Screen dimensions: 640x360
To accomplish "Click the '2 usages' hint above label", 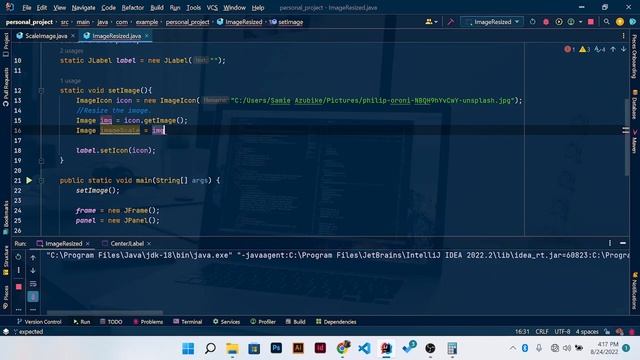I will coord(71,51).
